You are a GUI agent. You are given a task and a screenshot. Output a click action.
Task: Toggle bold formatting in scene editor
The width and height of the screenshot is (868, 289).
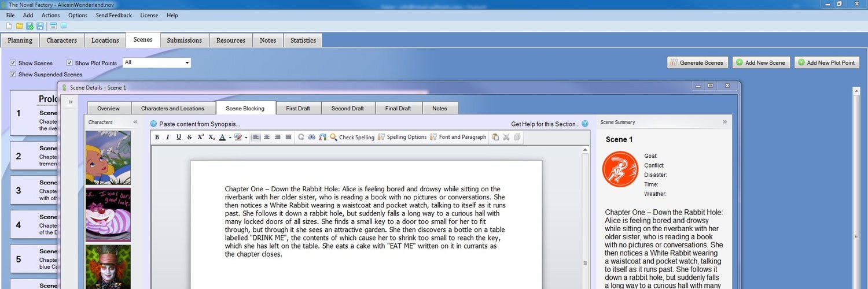click(x=157, y=137)
